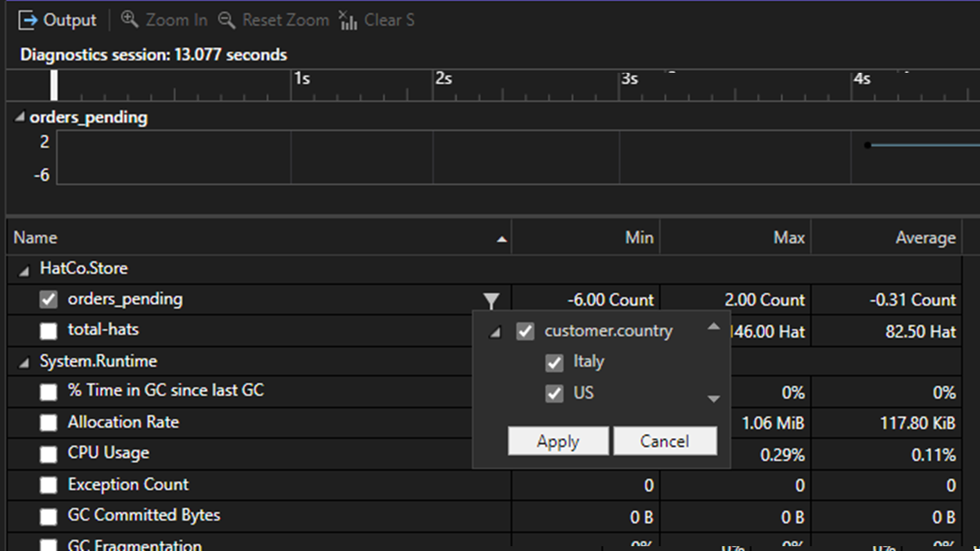
Task: Click the Max column header
Action: click(789, 238)
